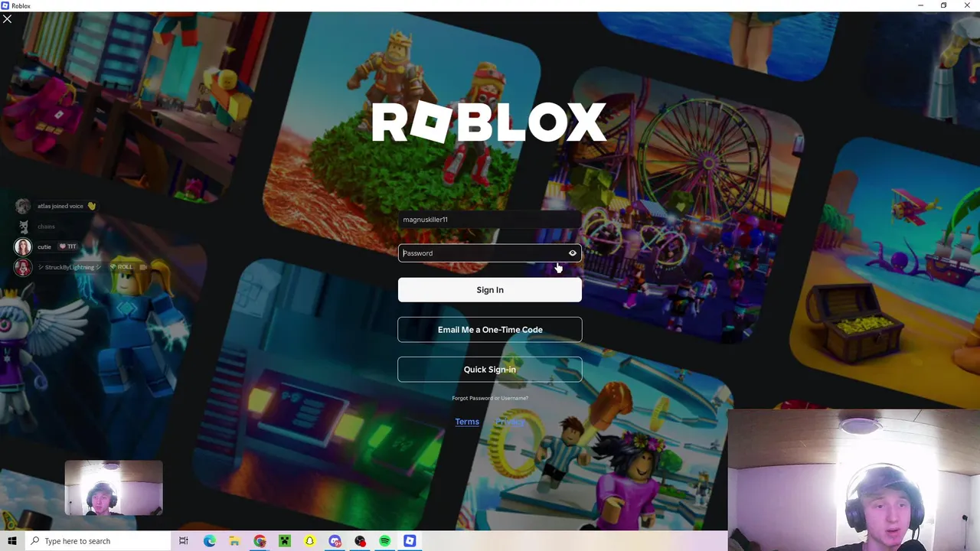Click StruckByLightning's avatar in overlay
Image resolution: width=980 pixels, height=551 pixels.
coord(23,267)
